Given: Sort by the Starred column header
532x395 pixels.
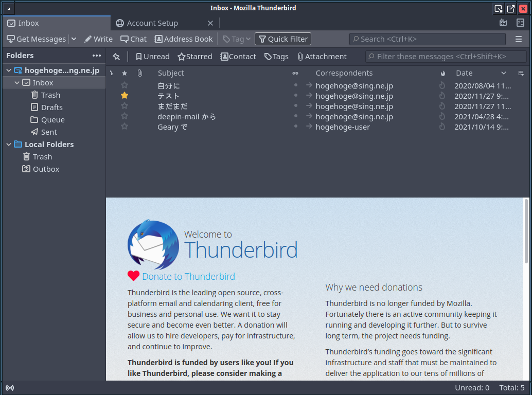Looking at the screenshot, I should point(125,73).
